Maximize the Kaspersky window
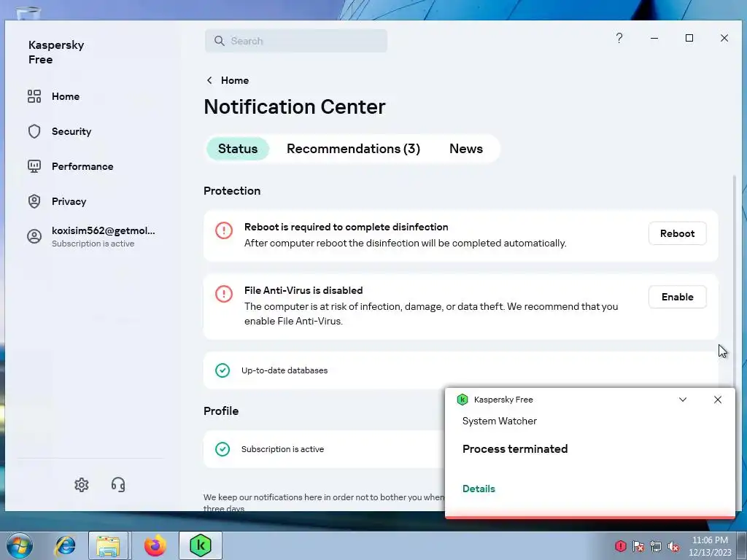 [689, 38]
